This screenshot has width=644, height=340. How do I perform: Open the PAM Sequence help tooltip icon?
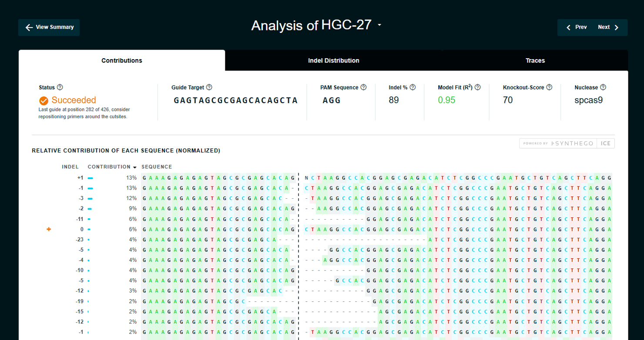(363, 87)
